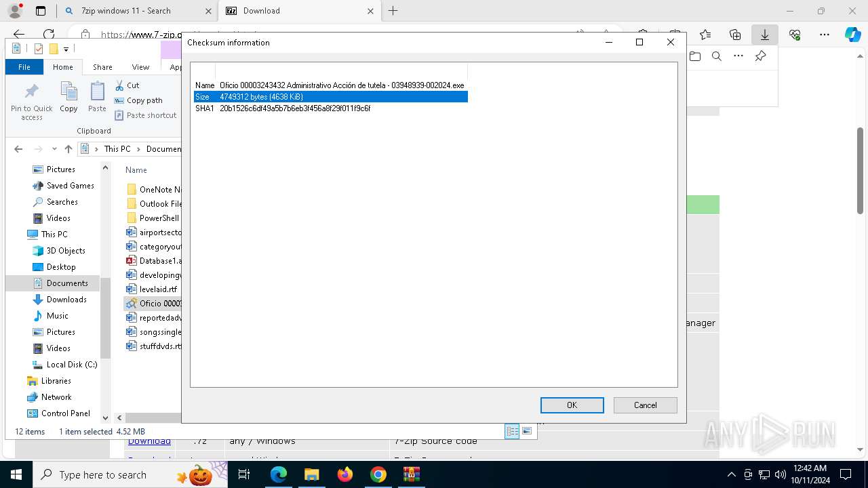Open WinRAR from the taskbar
Image resolution: width=868 pixels, height=488 pixels.
[x=412, y=474]
